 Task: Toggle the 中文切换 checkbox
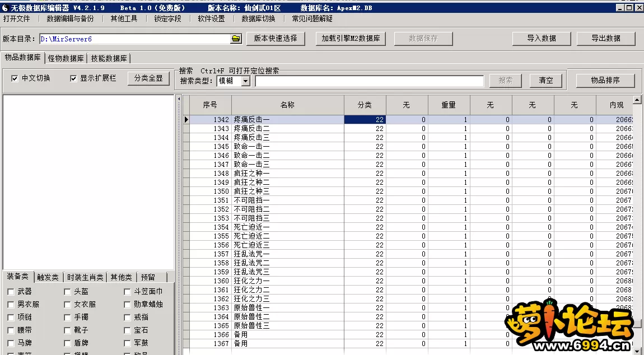pos(15,78)
